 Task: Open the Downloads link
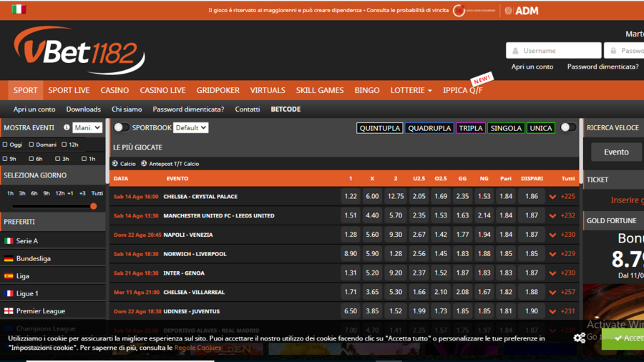84,109
